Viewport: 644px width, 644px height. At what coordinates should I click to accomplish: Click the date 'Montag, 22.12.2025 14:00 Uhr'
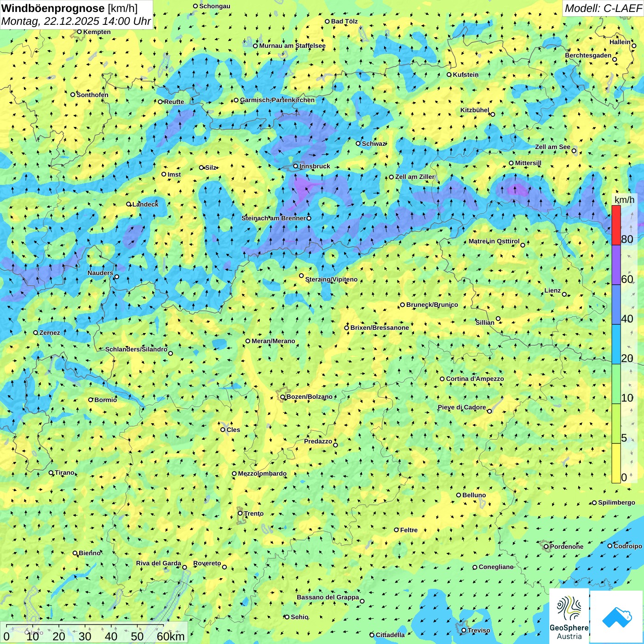[x=76, y=21]
